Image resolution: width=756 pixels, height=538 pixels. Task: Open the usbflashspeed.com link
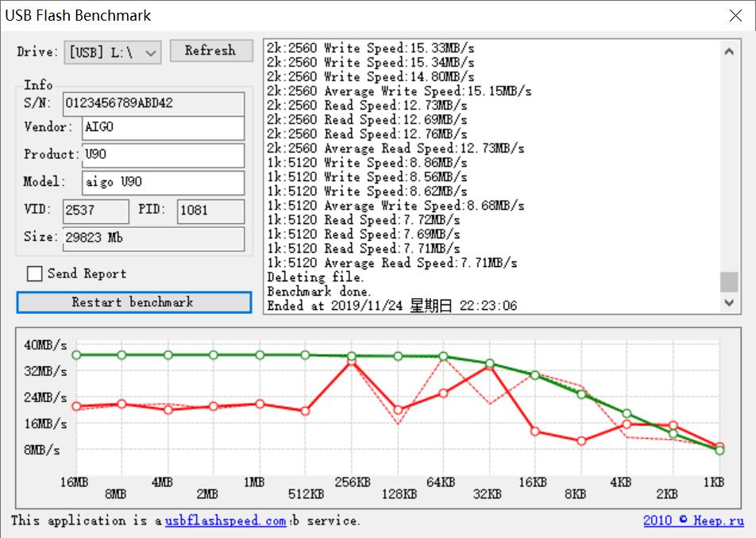click(226, 521)
